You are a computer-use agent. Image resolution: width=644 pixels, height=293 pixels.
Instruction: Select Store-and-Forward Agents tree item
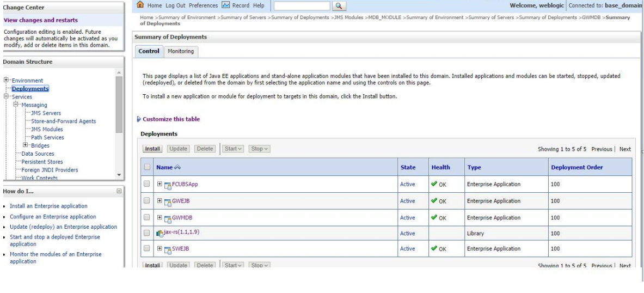tap(64, 121)
